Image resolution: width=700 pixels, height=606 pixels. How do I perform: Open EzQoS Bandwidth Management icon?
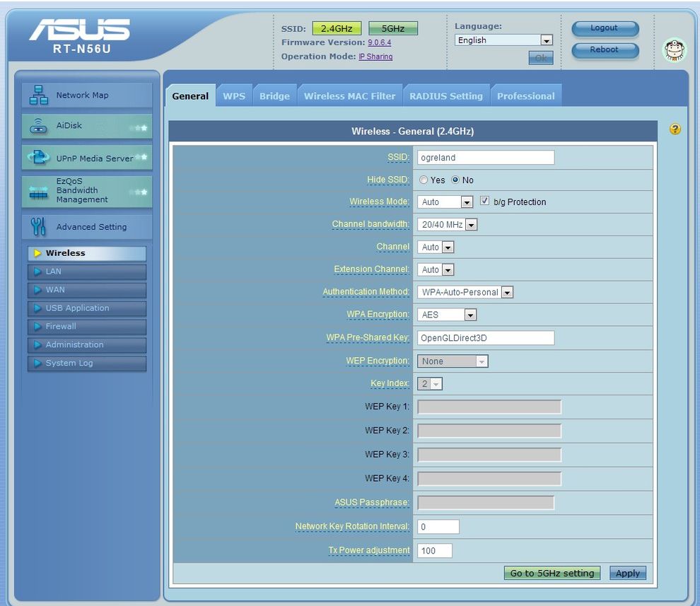[x=38, y=191]
